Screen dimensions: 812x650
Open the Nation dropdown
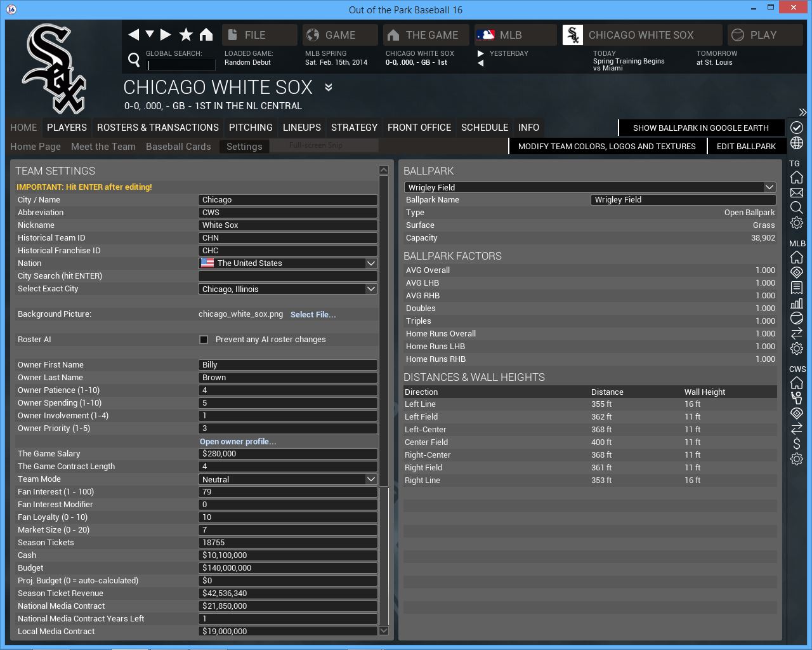coord(370,263)
